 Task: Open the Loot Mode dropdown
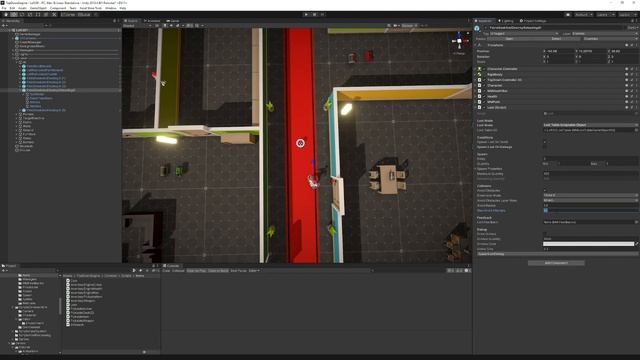click(x=591, y=125)
